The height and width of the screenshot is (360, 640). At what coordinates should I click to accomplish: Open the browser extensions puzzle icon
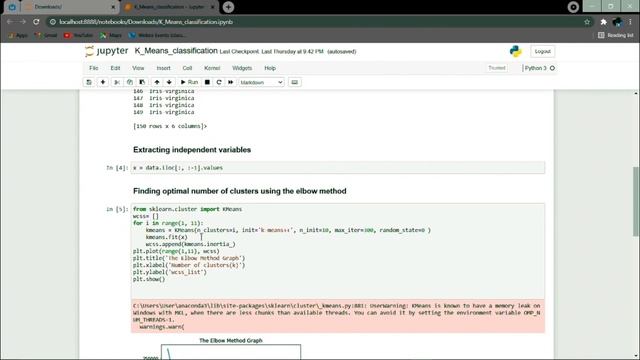(x=604, y=22)
